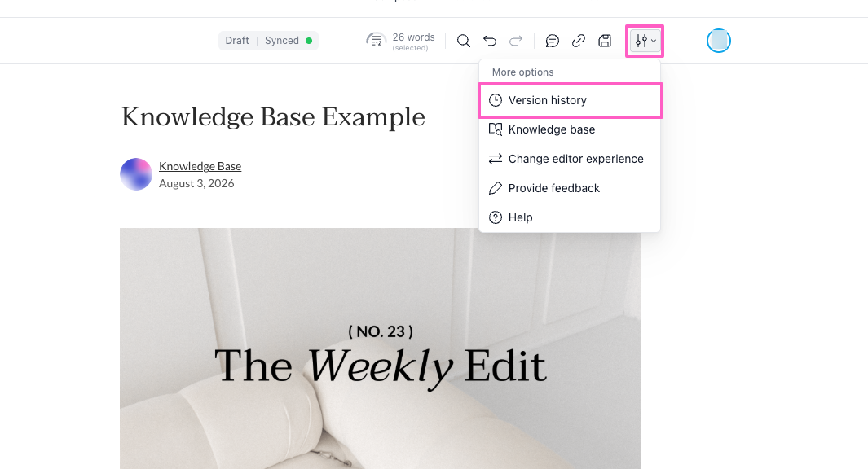Choose Change editor experience
This screenshot has height=469, width=868.
pyautogui.click(x=571, y=159)
